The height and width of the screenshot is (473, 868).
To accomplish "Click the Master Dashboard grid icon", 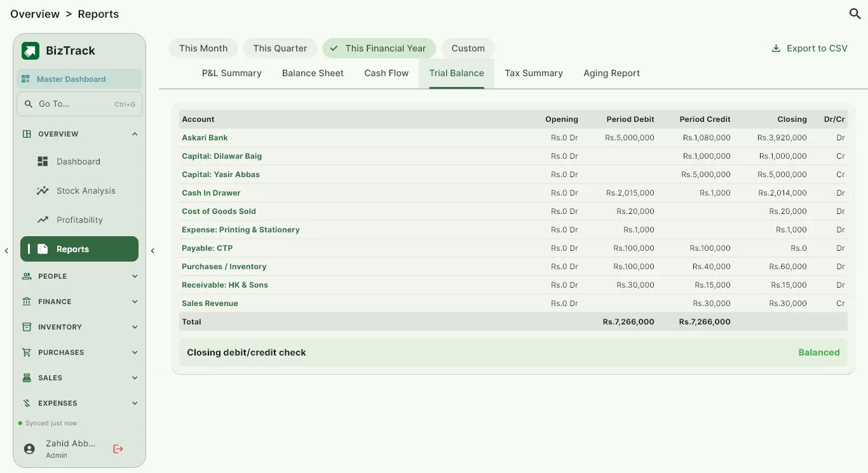I will (x=26, y=79).
